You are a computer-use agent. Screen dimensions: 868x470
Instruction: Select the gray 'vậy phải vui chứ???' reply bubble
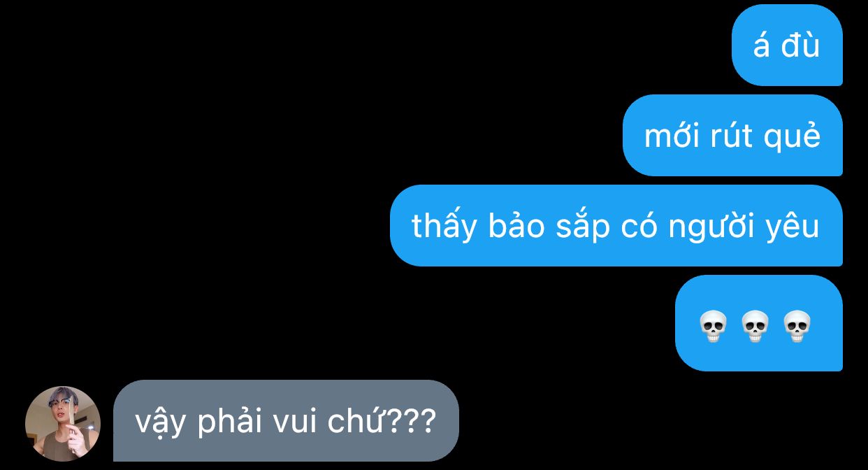pos(286,421)
